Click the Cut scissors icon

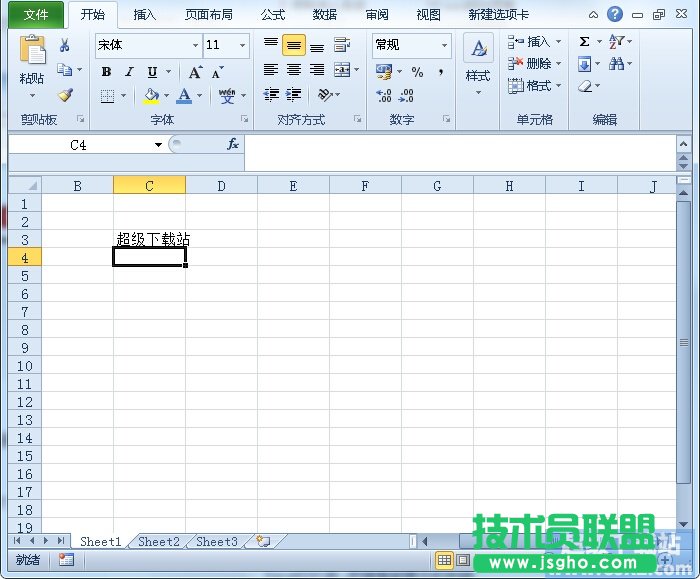[x=64, y=45]
